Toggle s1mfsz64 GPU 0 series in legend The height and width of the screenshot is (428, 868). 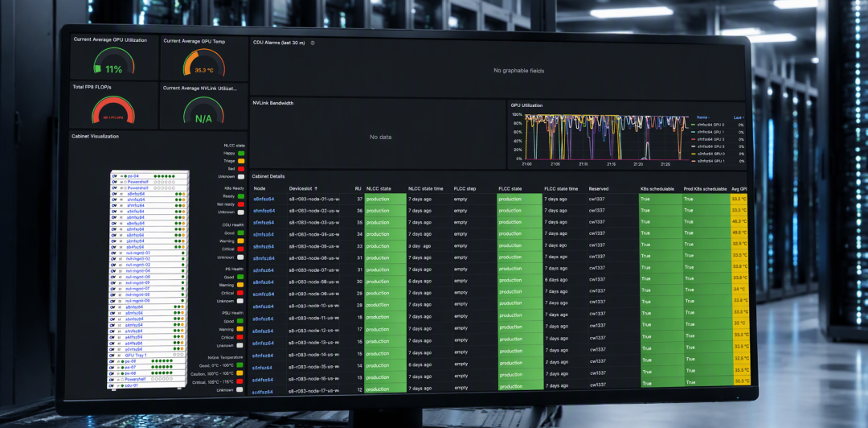(x=710, y=125)
